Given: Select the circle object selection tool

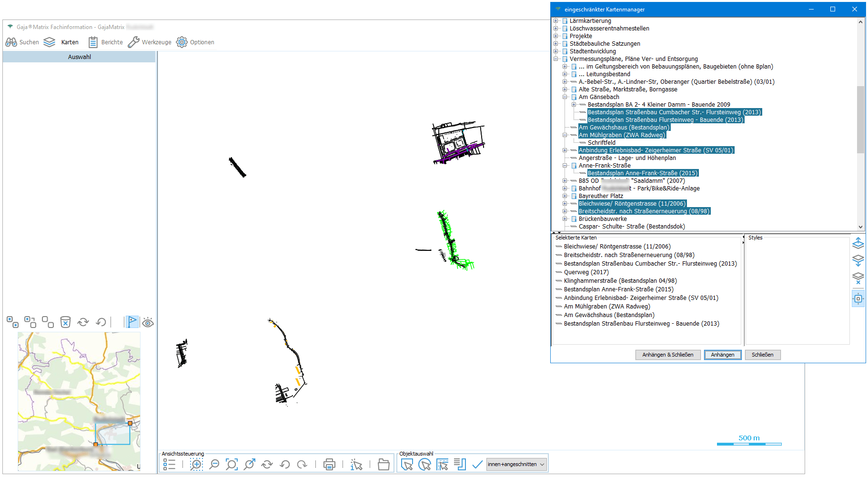Looking at the screenshot, I should [x=424, y=464].
